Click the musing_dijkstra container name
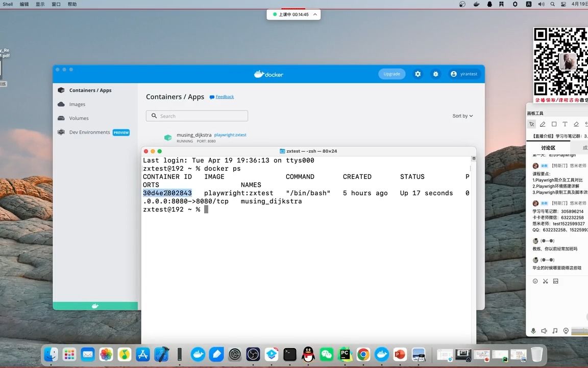 tap(194, 135)
